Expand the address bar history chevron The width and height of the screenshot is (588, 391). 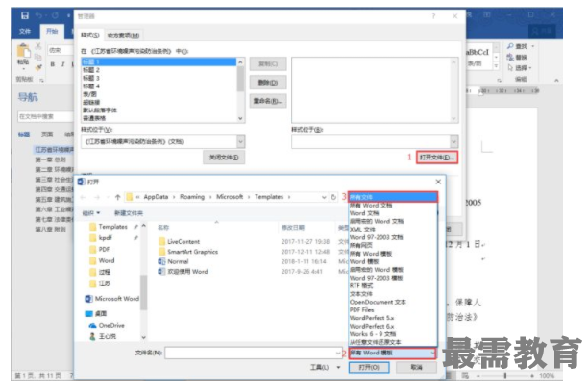point(324,197)
